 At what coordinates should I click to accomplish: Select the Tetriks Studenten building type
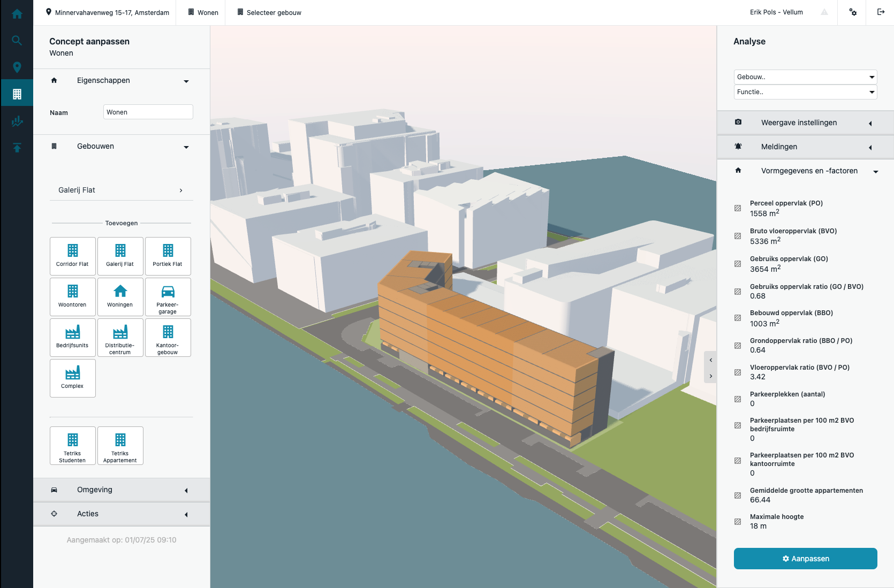tap(72, 445)
